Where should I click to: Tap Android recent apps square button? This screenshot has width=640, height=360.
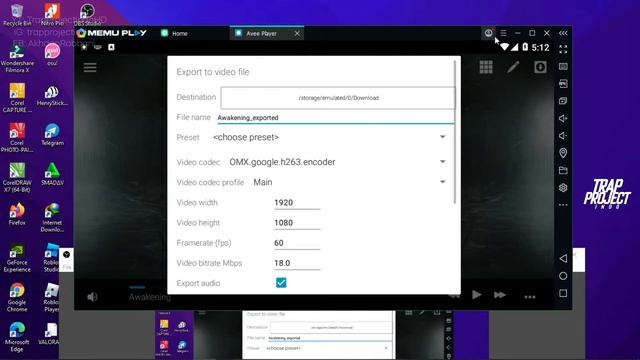[563, 293]
